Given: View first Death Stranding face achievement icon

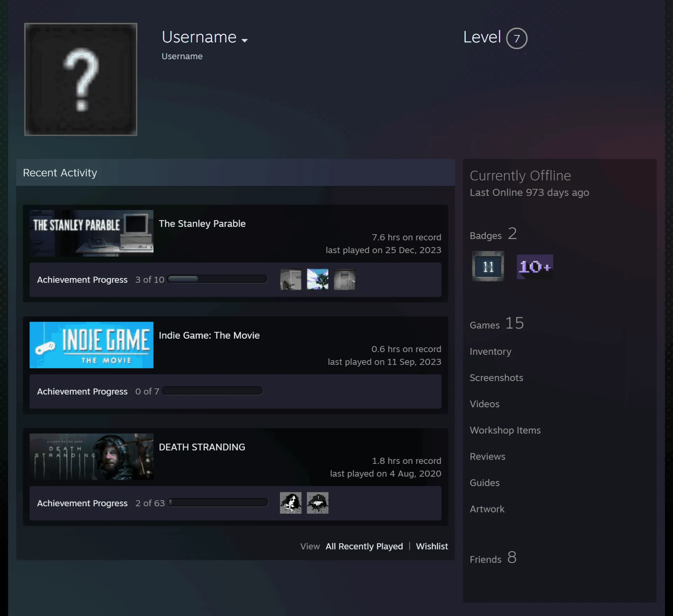Looking at the screenshot, I should [x=291, y=503].
